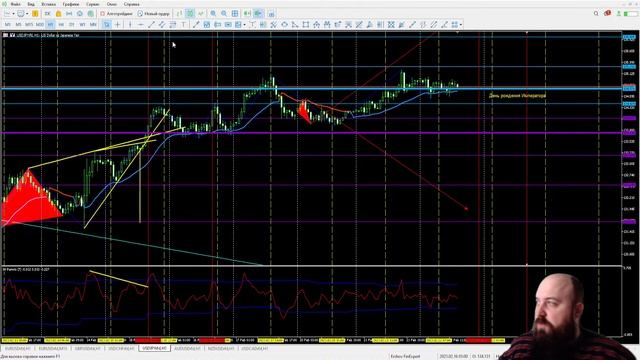Select the crosshair tool
The width and height of the screenshot is (640, 360).
point(118,25)
